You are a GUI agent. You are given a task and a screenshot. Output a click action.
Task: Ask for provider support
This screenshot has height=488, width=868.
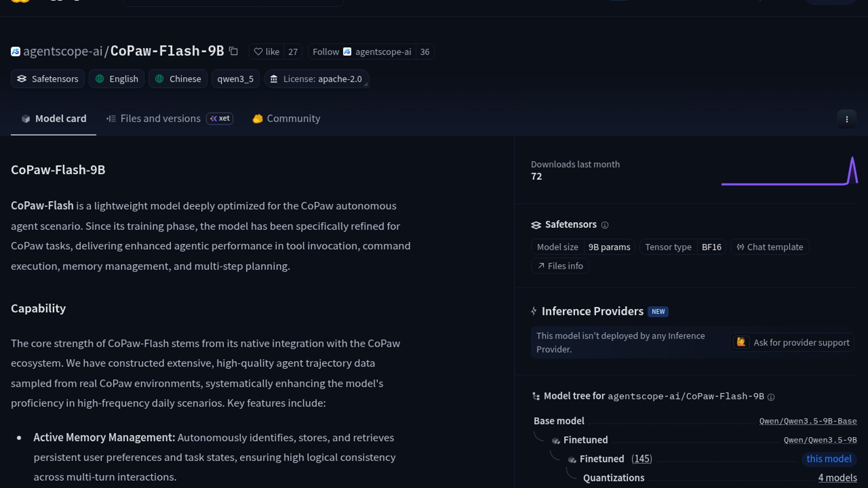[x=793, y=343]
